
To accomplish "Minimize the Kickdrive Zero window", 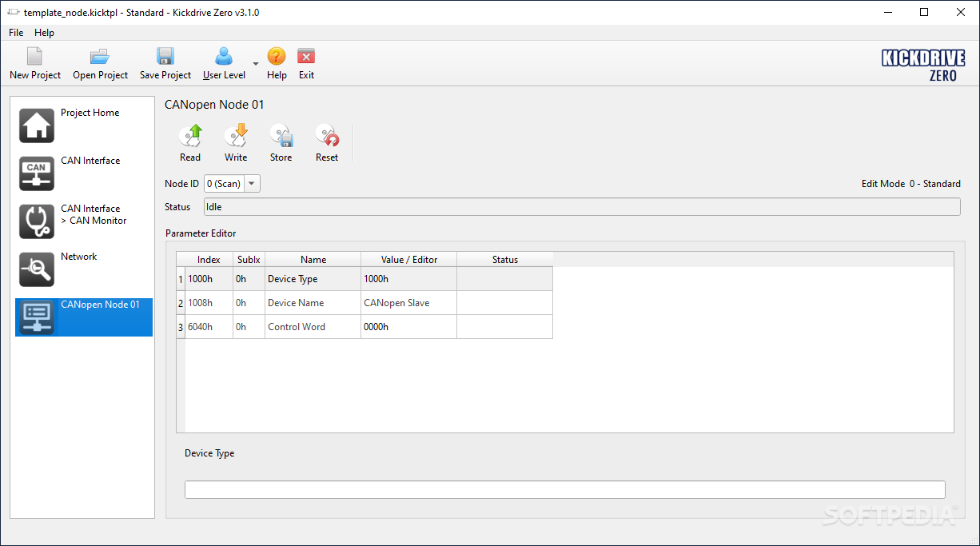I will (x=887, y=12).
